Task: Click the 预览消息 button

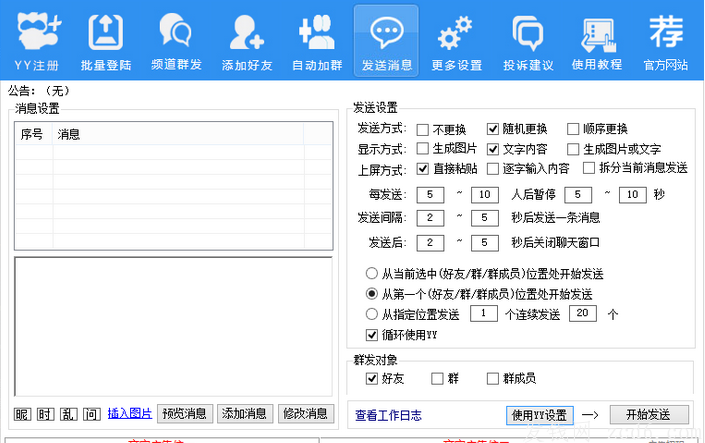Action: pyautogui.click(x=184, y=414)
